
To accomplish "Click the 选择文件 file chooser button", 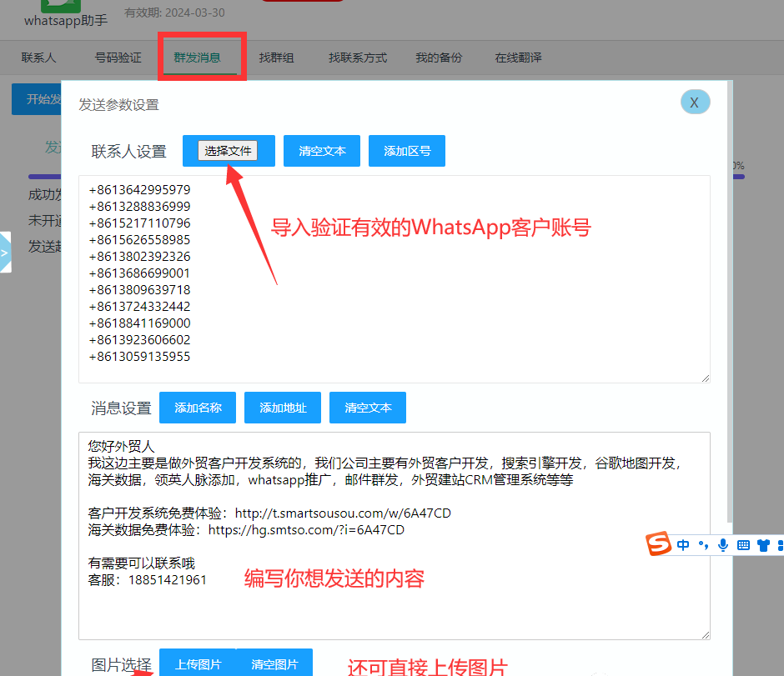I will pos(228,151).
